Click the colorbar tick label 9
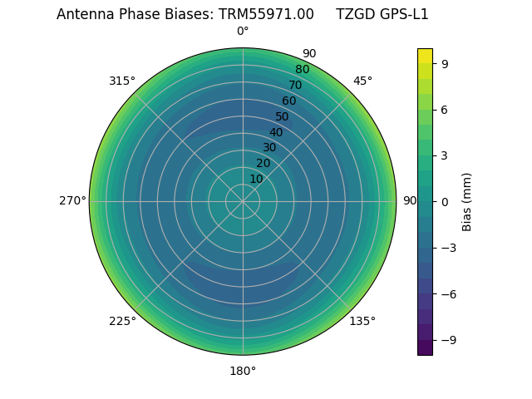Viewport: 532px width, 399px height. coord(445,63)
